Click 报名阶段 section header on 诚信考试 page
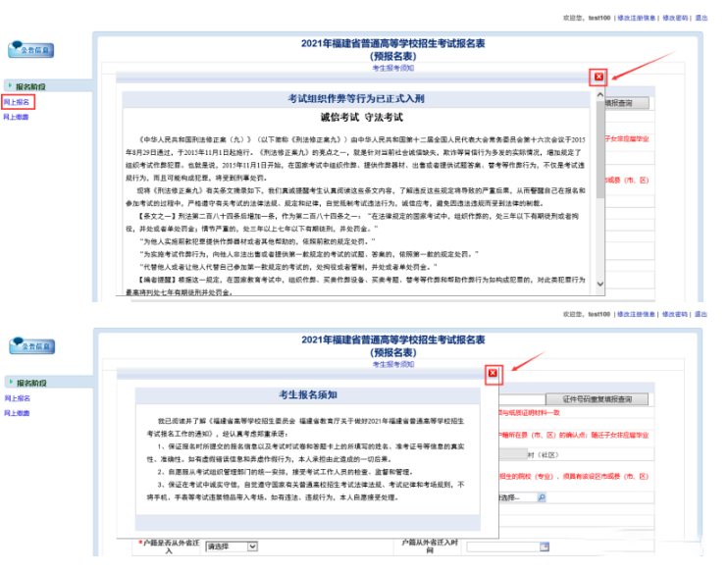The height and width of the screenshot is (573, 728). [30, 86]
